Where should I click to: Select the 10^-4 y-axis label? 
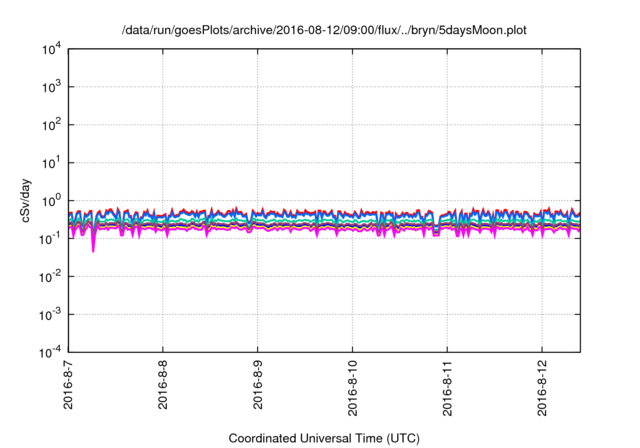pos(51,352)
